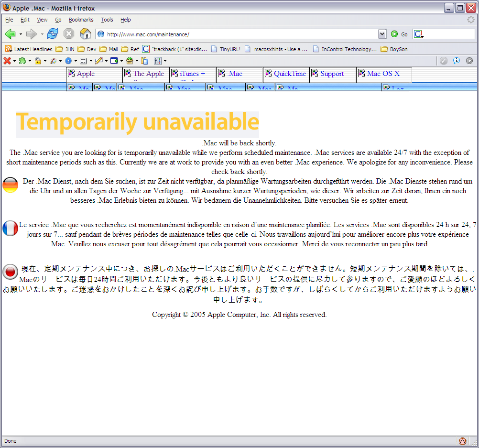
Task: Open the Tools menu in the menu bar
Action: coord(107,20)
